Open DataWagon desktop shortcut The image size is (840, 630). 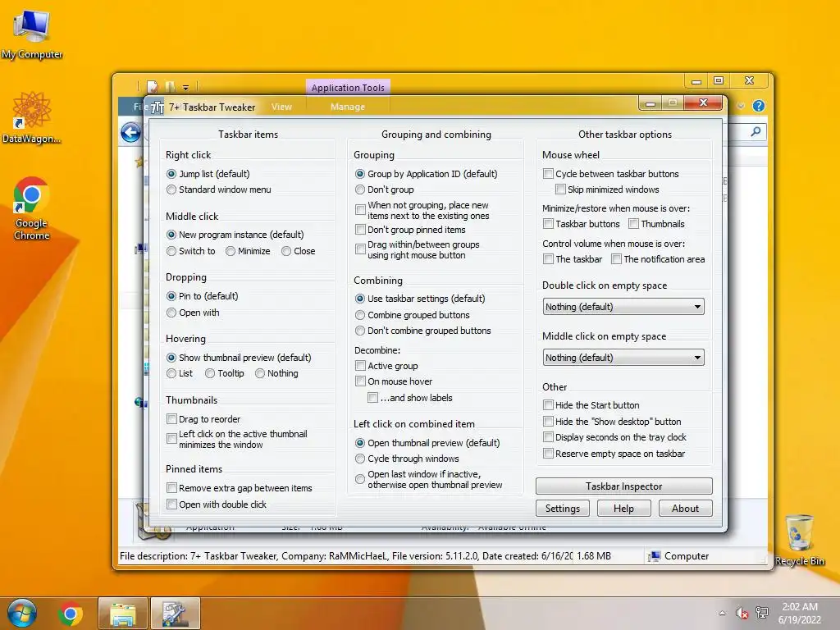32,117
